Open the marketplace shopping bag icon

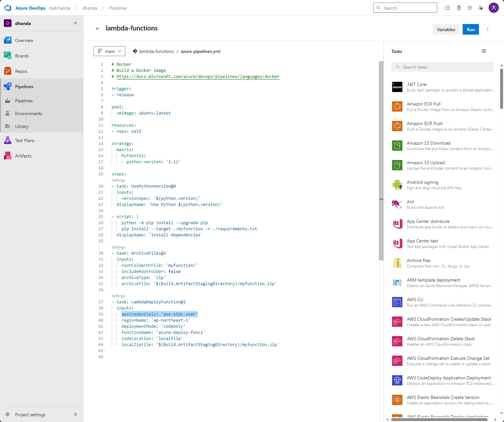pos(459,8)
